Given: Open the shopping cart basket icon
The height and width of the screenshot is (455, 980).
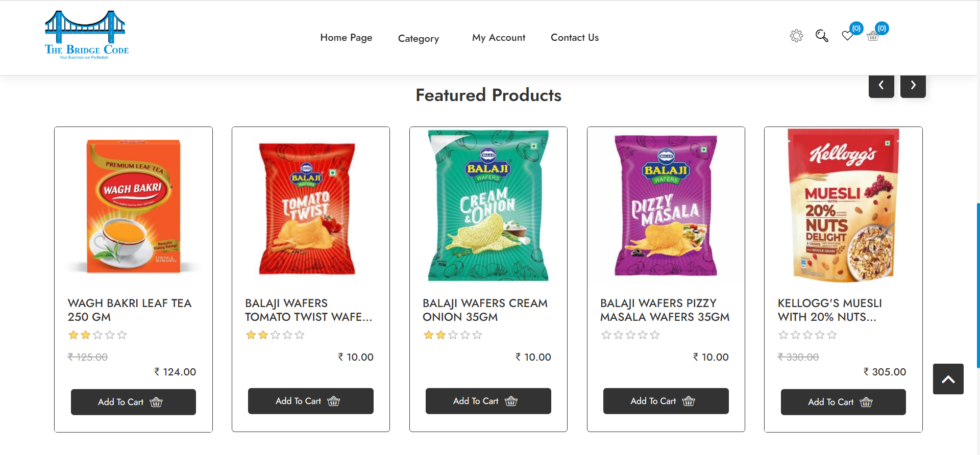Looking at the screenshot, I should [873, 36].
